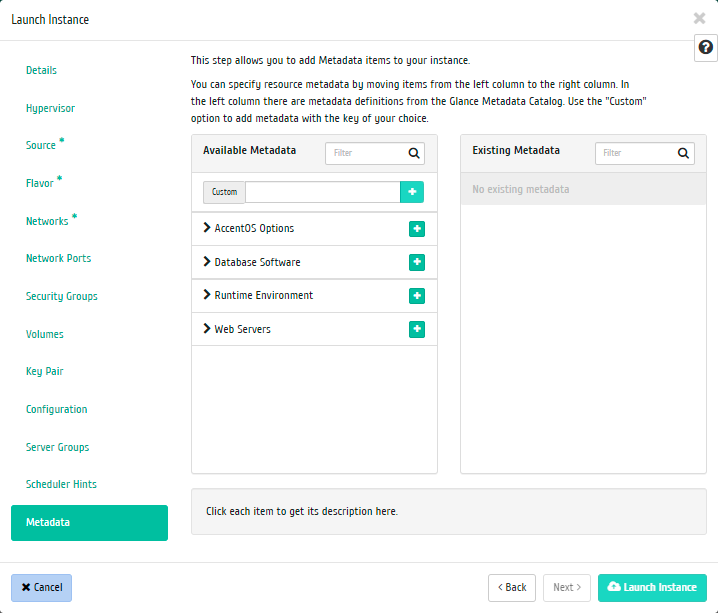Switch to the Source step
Screen dimensions: 718x613
[x=41, y=145]
